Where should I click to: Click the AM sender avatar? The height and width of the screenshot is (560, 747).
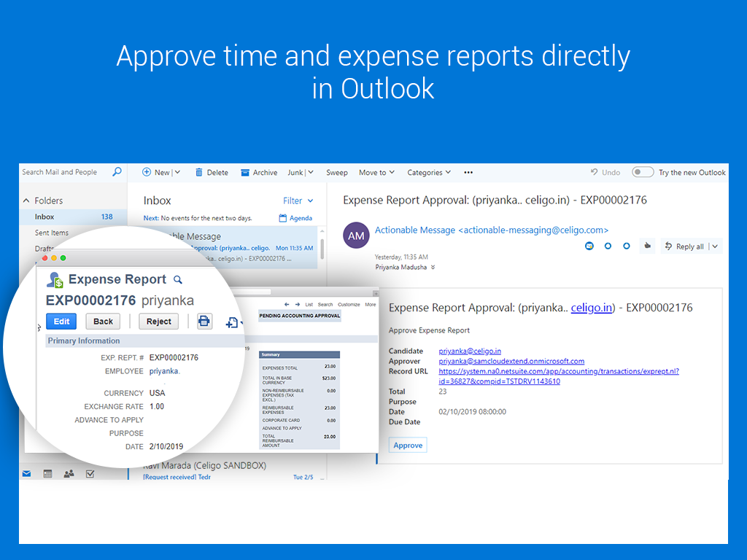tap(356, 236)
